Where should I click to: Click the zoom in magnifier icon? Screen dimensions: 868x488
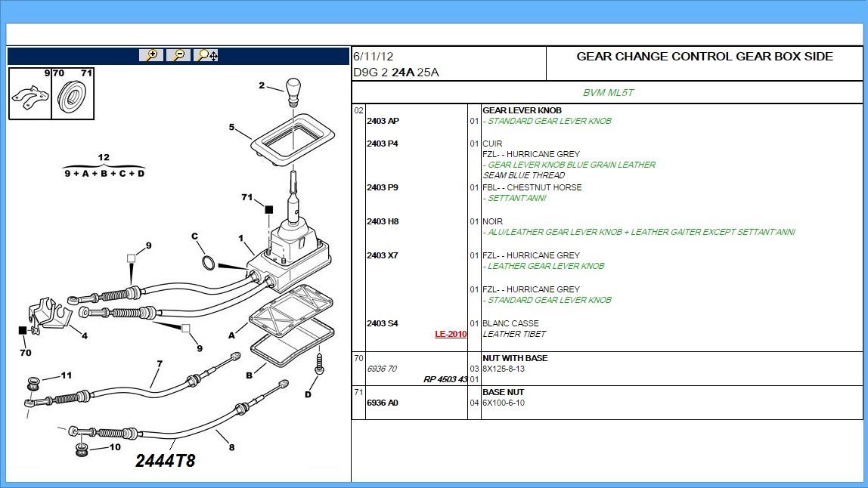tap(152, 55)
